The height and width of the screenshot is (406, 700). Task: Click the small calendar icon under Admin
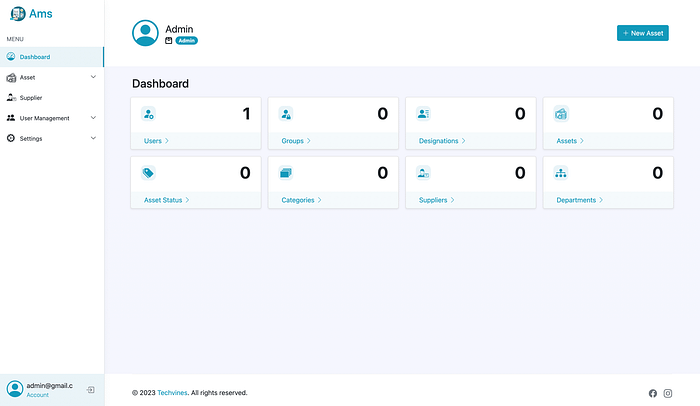pyautogui.click(x=168, y=41)
